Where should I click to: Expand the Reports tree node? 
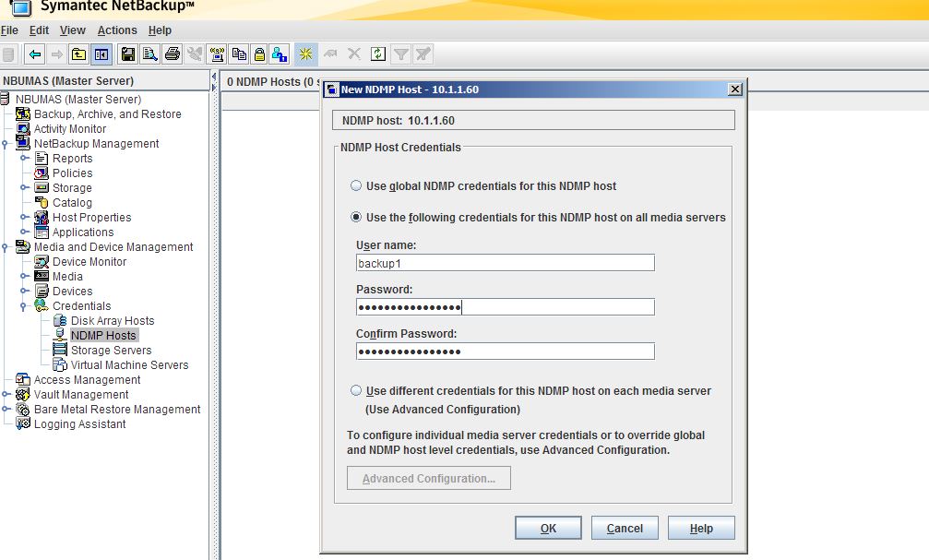[24, 158]
